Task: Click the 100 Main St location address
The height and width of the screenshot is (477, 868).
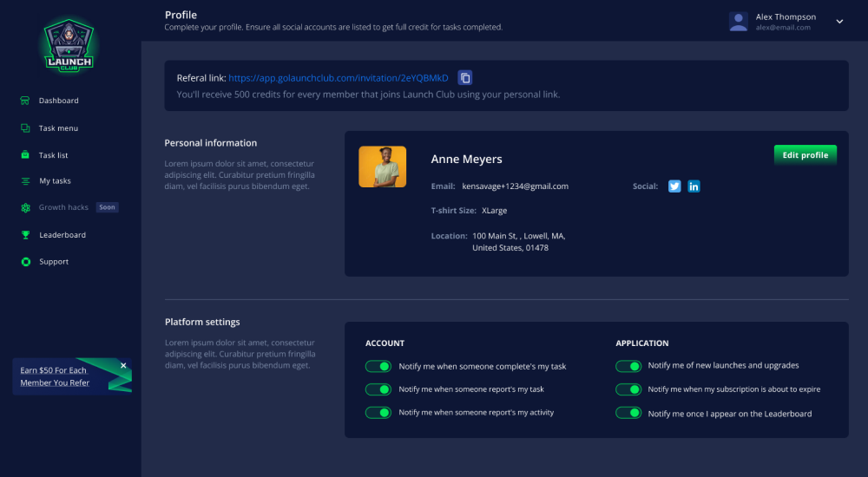Action: coord(519,242)
